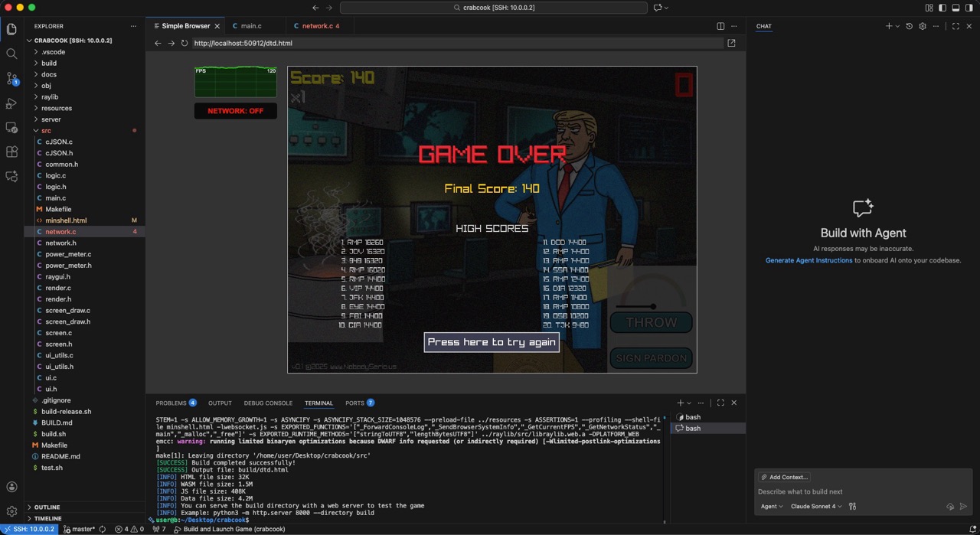Expand the resources folder

click(35, 109)
